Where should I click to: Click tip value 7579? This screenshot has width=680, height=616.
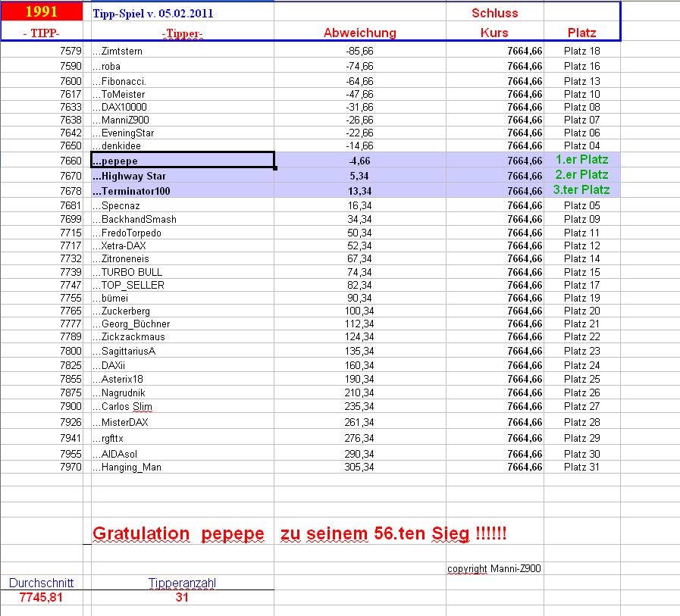71,52
